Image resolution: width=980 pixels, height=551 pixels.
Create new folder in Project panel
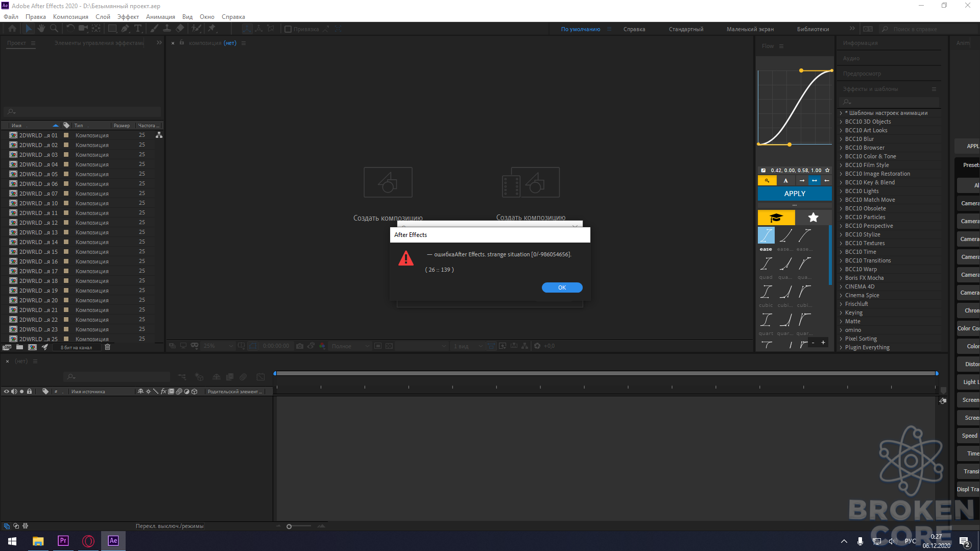click(19, 347)
